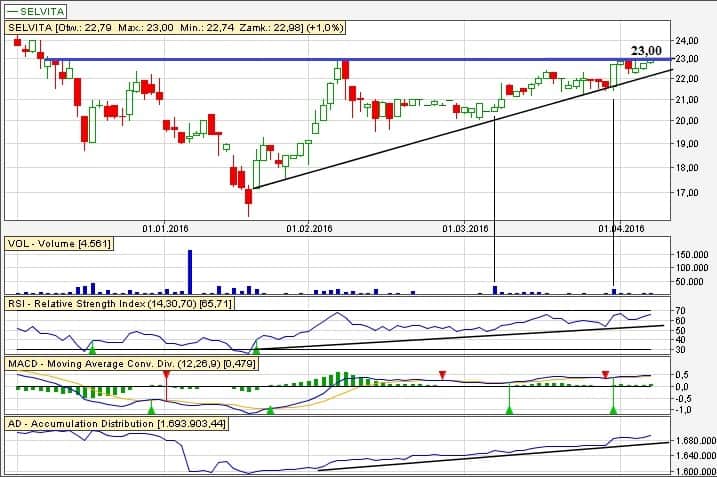
Task: Click the leftmost red sell arrow in MACD
Action: coord(166,373)
